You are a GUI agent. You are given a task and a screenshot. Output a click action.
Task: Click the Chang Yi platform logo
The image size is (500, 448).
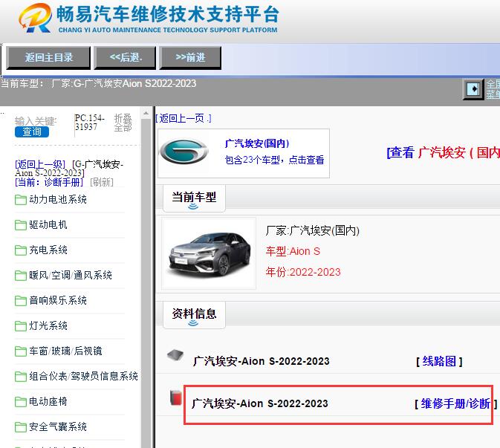149,18
